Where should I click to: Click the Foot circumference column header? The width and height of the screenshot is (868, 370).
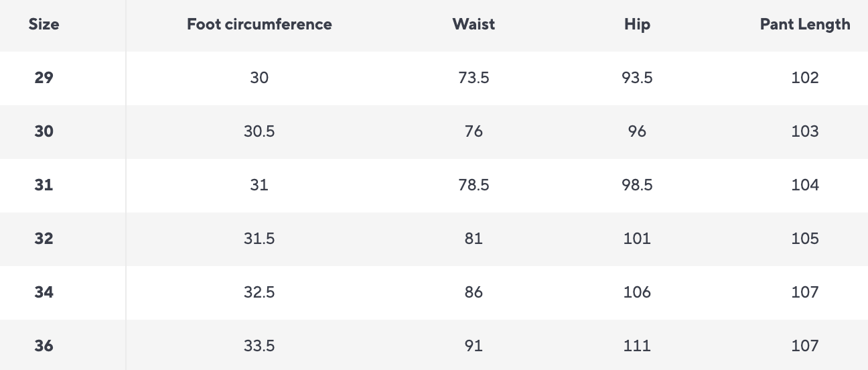coord(259,24)
